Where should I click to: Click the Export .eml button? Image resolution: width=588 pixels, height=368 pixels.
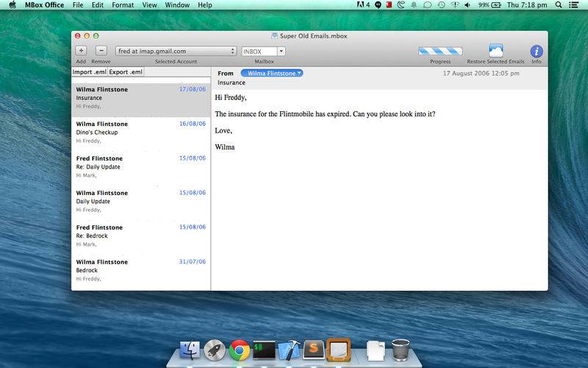(x=126, y=72)
